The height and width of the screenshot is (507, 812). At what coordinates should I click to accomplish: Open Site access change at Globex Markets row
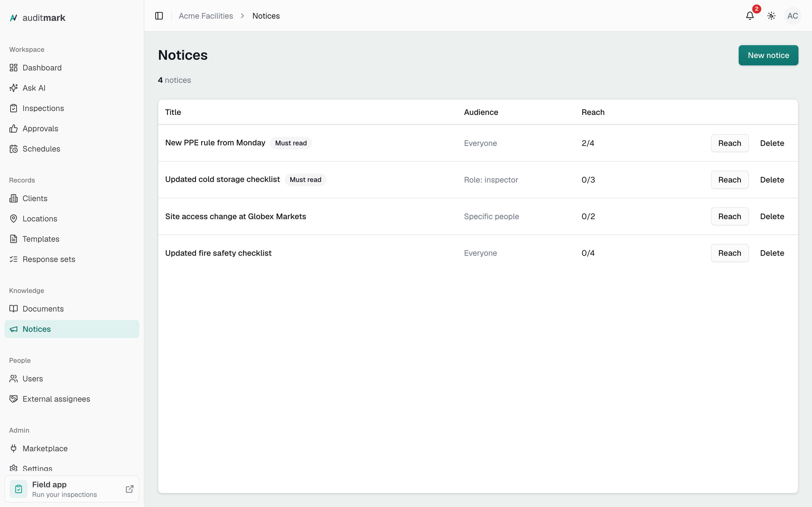click(x=478, y=217)
